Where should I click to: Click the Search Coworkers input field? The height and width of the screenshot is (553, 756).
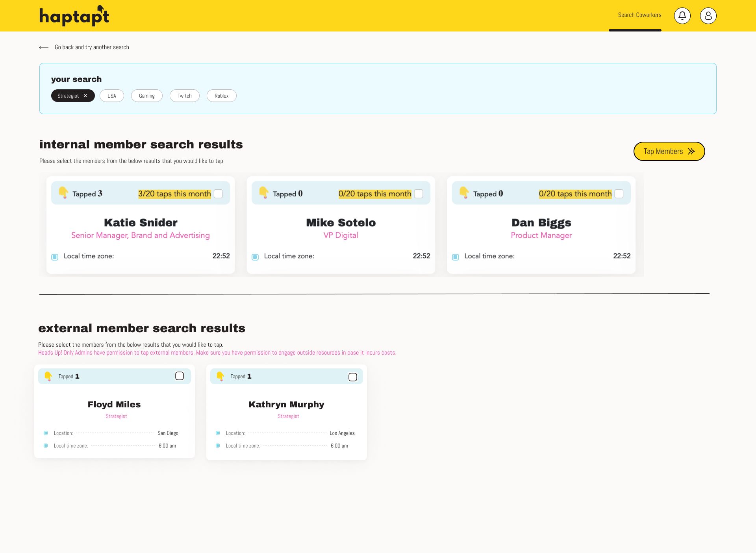pos(637,15)
